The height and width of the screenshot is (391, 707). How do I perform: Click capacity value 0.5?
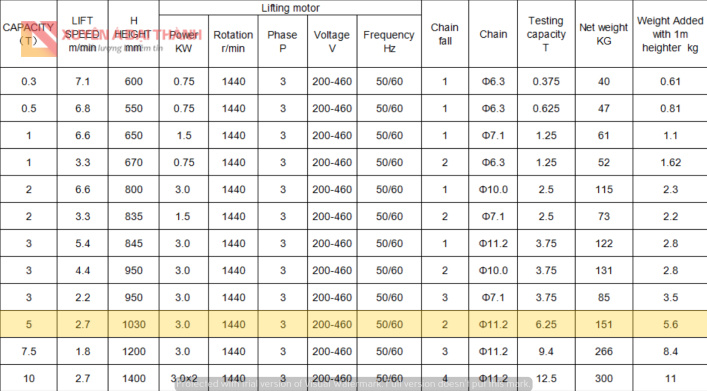[29, 109]
